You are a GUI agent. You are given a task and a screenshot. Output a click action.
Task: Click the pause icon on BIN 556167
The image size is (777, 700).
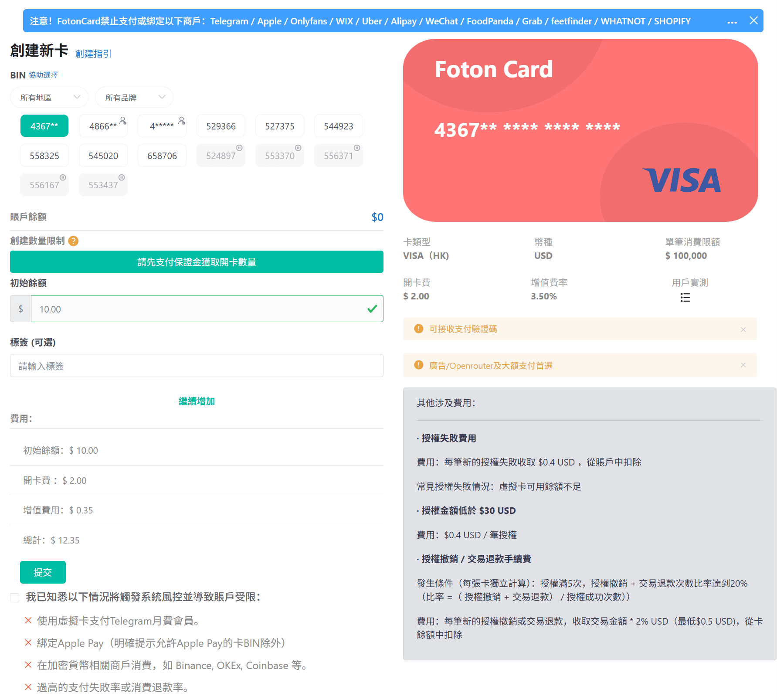point(63,177)
